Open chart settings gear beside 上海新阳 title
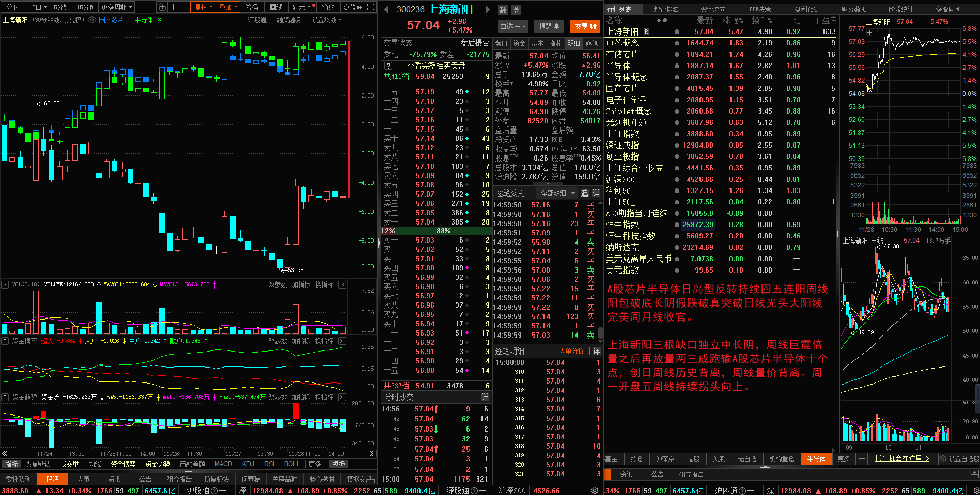The width and height of the screenshot is (980, 495). pyautogui.click(x=92, y=20)
